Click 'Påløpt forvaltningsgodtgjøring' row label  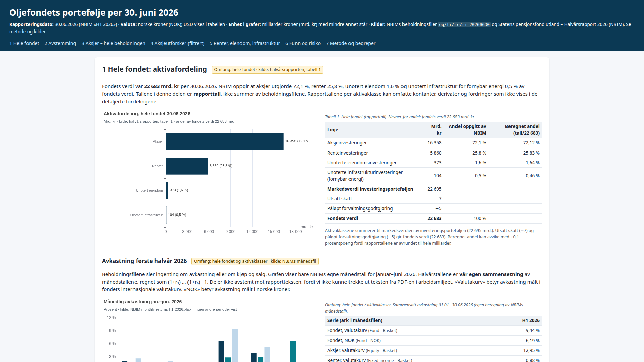360,208
